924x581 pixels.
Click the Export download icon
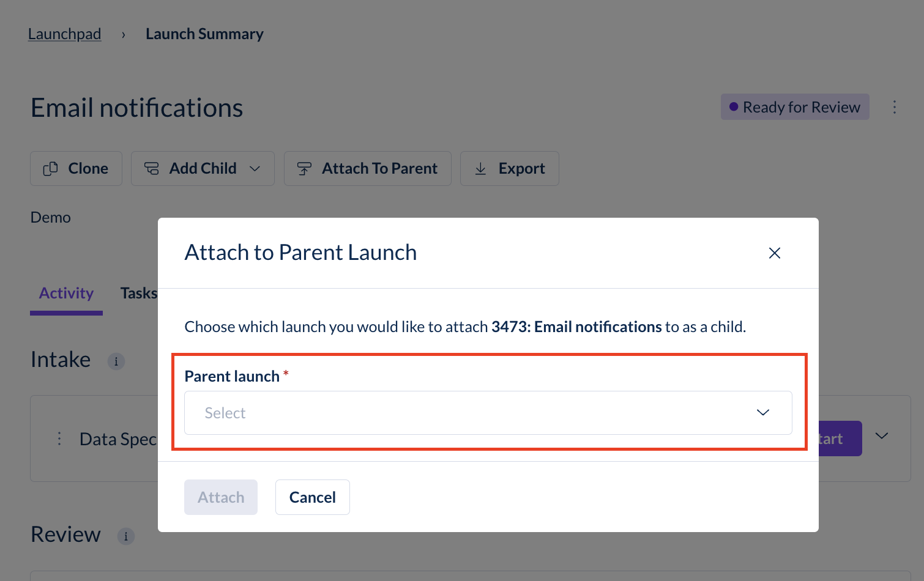coord(481,169)
